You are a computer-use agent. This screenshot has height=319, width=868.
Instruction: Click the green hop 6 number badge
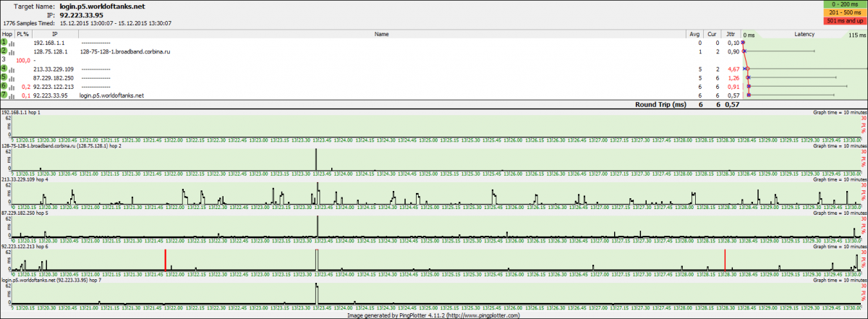click(4, 86)
